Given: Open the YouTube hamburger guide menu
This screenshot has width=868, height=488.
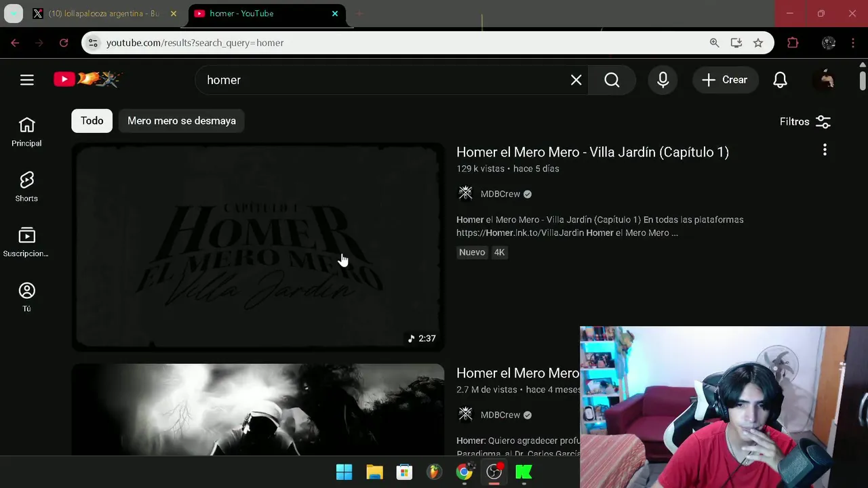Looking at the screenshot, I should click(x=27, y=80).
